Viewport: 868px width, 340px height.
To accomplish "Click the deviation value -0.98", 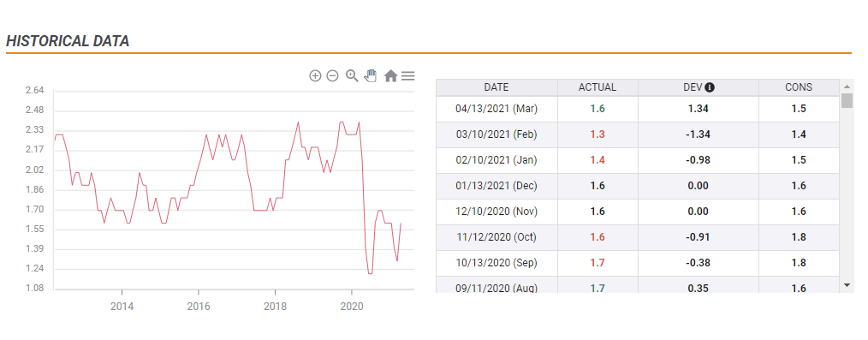I will (x=698, y=160).
